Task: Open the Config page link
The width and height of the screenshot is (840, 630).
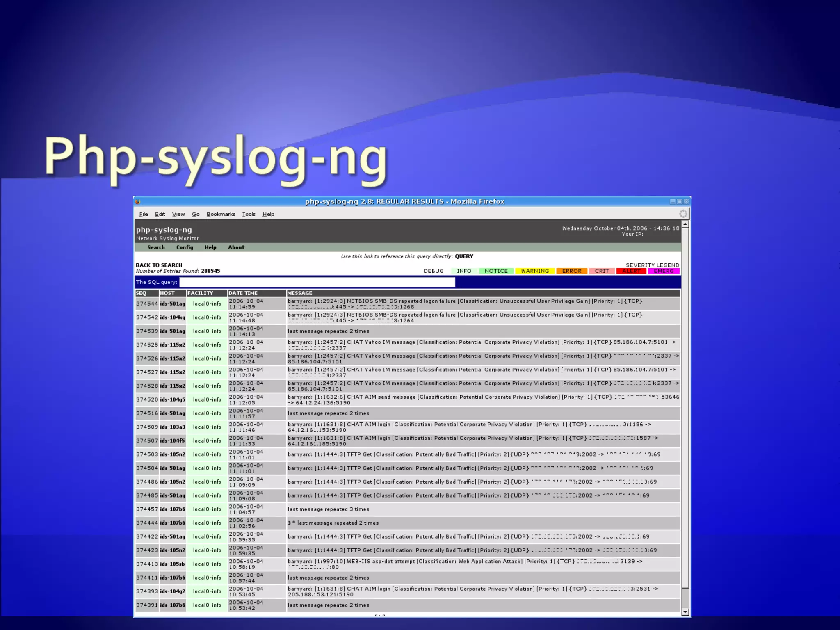Action: pyautogui.click(x=185, y=247)
